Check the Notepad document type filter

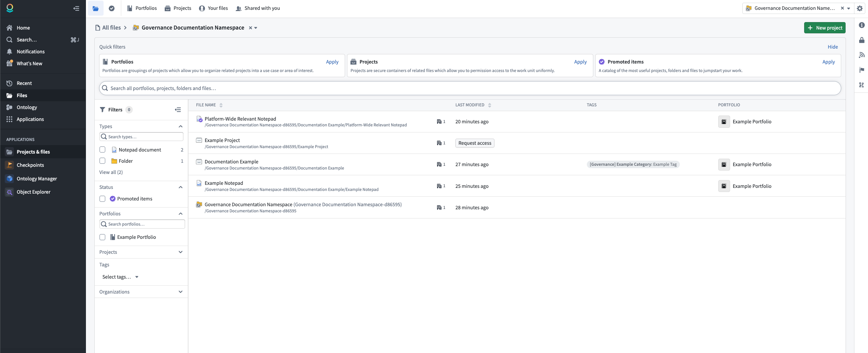pos(102,149)
